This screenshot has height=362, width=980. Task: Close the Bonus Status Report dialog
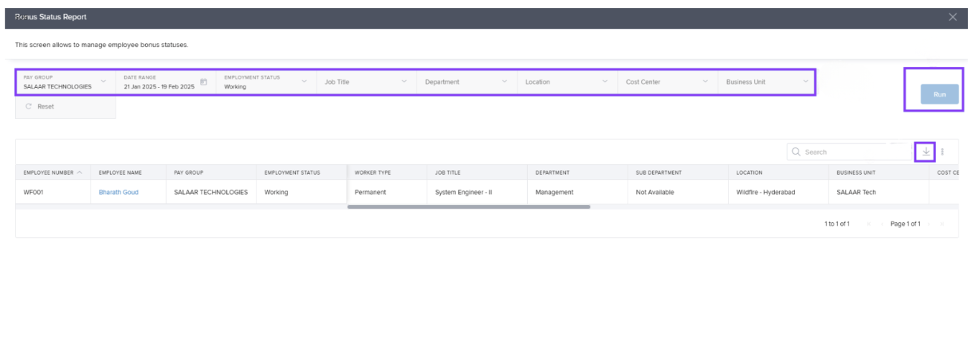pyautogui.click(x=952, y=17)
